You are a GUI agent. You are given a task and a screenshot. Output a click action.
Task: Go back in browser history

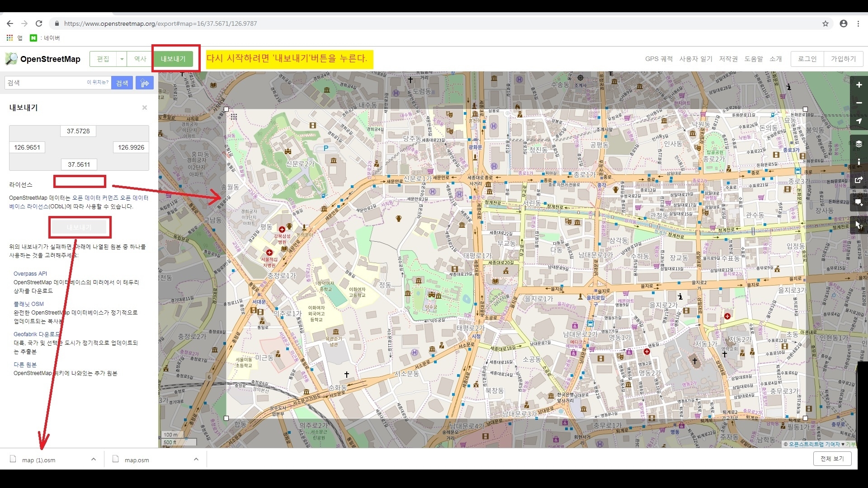pos(10,23)
